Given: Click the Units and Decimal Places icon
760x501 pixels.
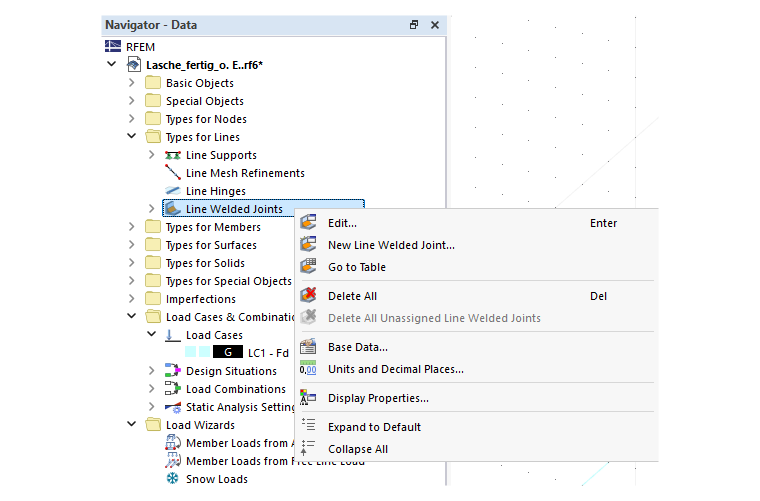Looking at the screenshot, I should click(308, 369).
